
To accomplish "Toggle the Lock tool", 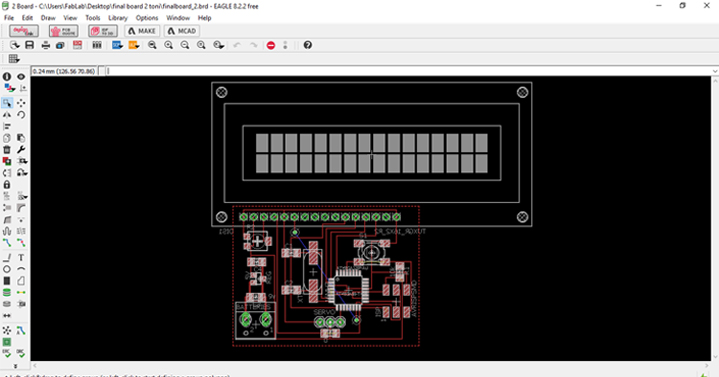I will tap(7, 184).
